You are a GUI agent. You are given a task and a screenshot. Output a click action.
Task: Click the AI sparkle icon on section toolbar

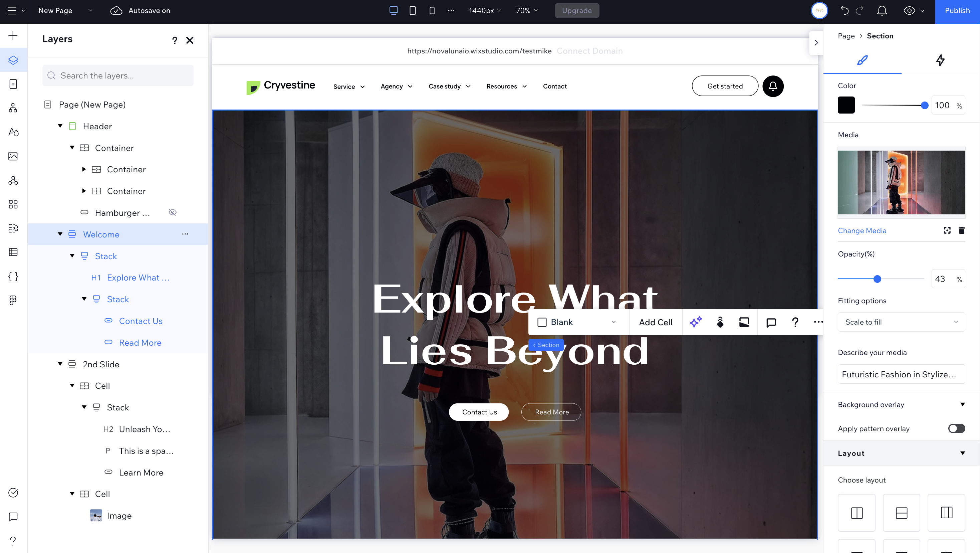(x=696, y=322)
